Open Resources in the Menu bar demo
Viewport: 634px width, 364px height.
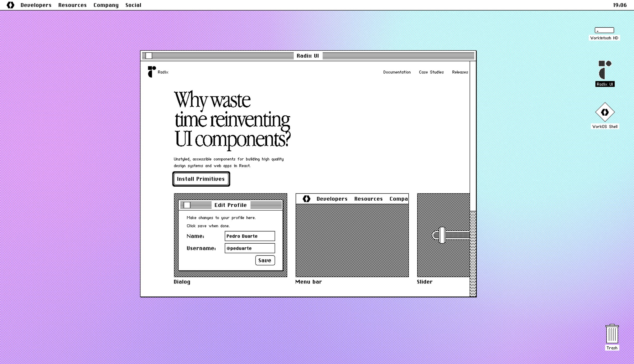coord(368,199)
